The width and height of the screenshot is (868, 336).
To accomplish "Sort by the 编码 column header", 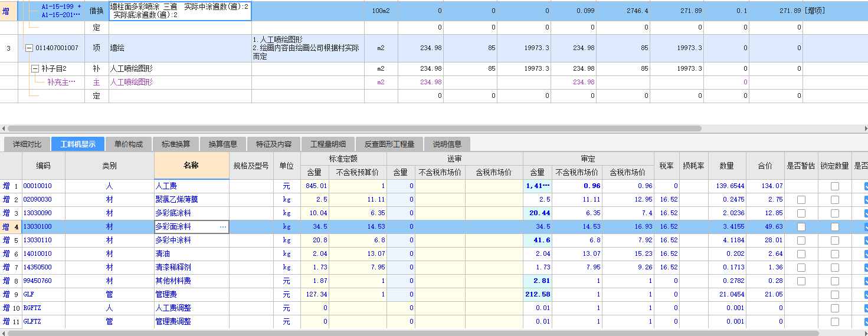I will (x=43, y=166).
